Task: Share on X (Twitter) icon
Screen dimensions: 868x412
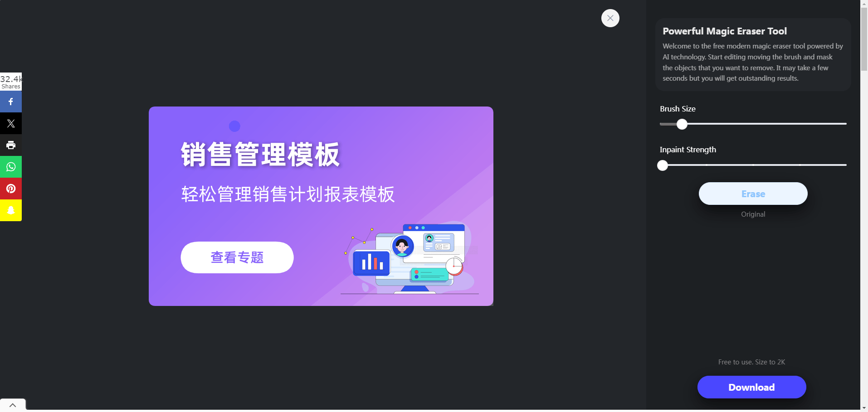Action: click(x=11, y=123)
